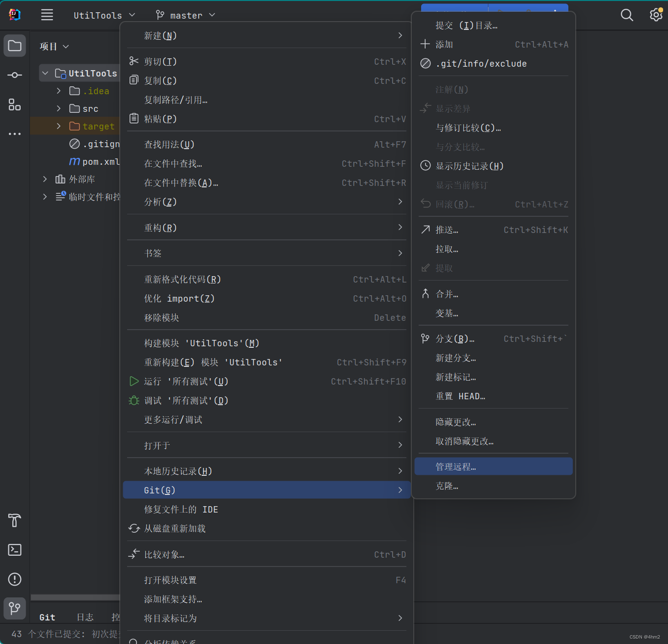Expand 将目录标记为 submenu
The height and width of the screenshot is (644, 668).
(267, 618)
